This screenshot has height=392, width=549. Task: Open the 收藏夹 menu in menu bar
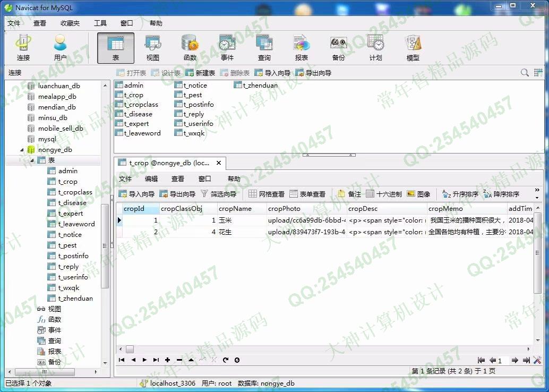pos(70,23)
